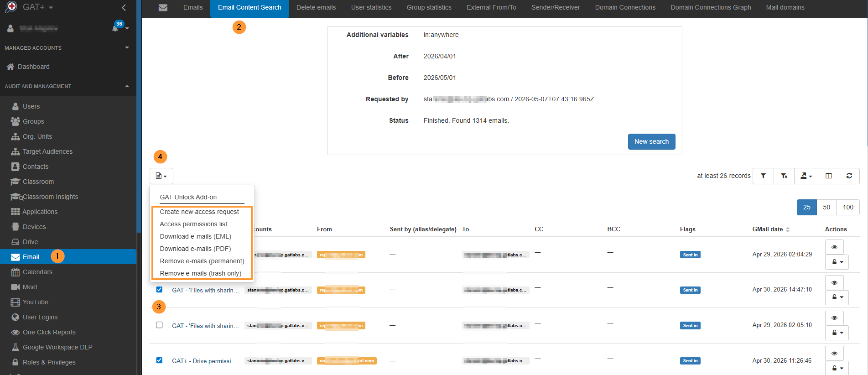Open unlock dropdown for Apr 30 14:47:10 row
The height and width of the screenshot is (375, 868).
[837, 297]
